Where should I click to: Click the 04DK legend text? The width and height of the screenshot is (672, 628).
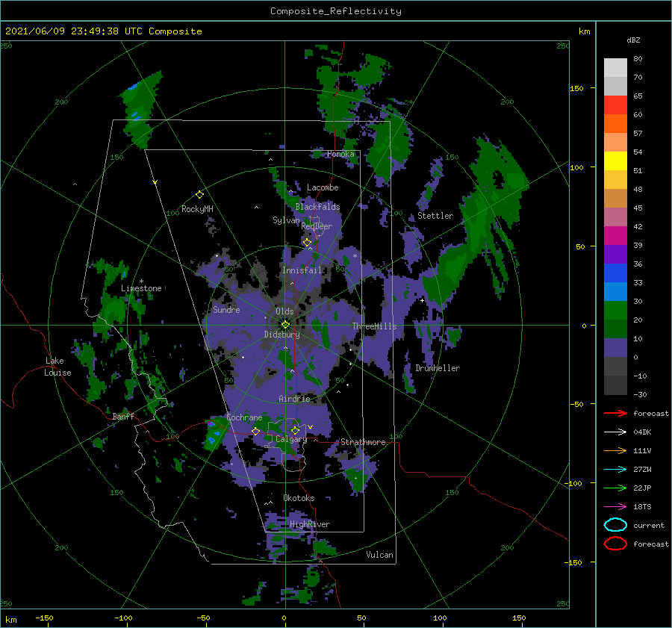[642, 432]
